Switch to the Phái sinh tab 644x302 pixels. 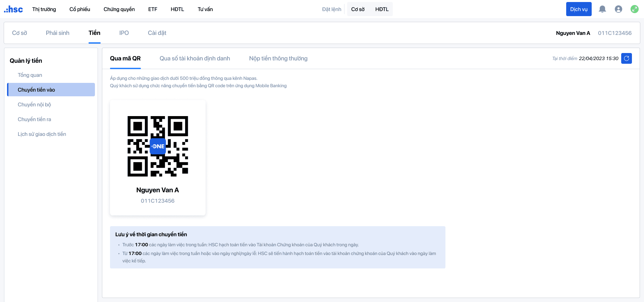pos(58,33)
